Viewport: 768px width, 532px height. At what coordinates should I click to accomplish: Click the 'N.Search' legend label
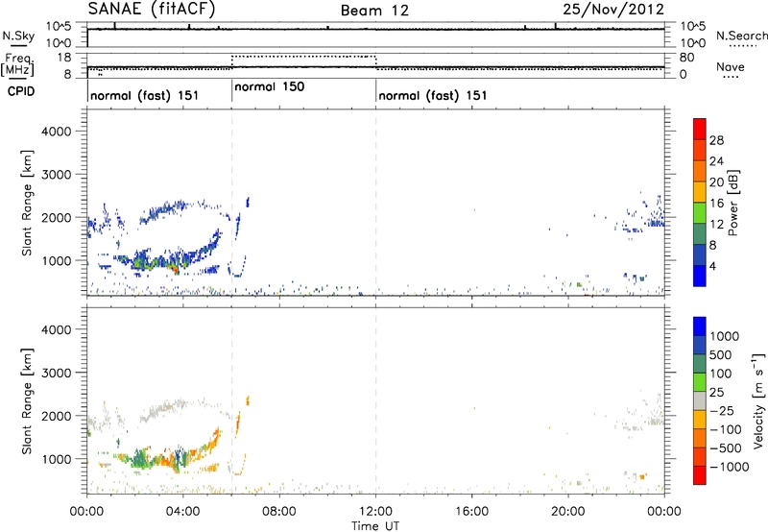point(741,36)
